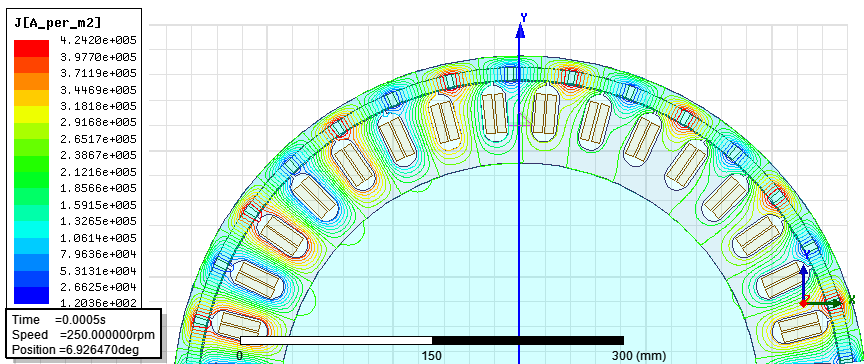Select the dark blue swatch beside 1.2036e+002
Viewport: 864px width, 364px height.
point(31,295)
